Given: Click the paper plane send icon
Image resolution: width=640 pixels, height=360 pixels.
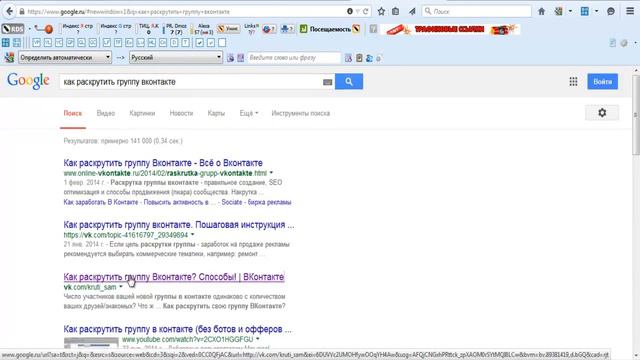Looking at the screenshot, I should (x=412, y=11).
